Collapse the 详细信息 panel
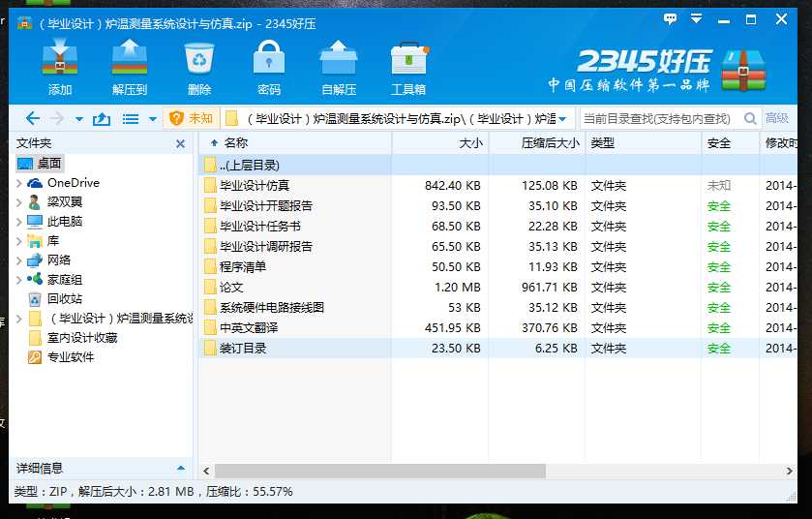This screenshot has height=519, width=812. 180,469
